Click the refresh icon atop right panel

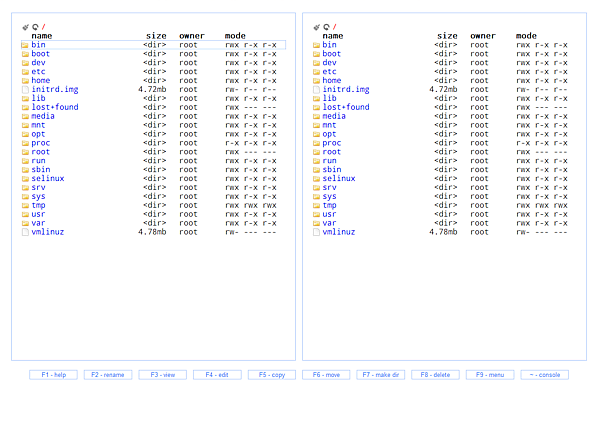coord(324,27)
